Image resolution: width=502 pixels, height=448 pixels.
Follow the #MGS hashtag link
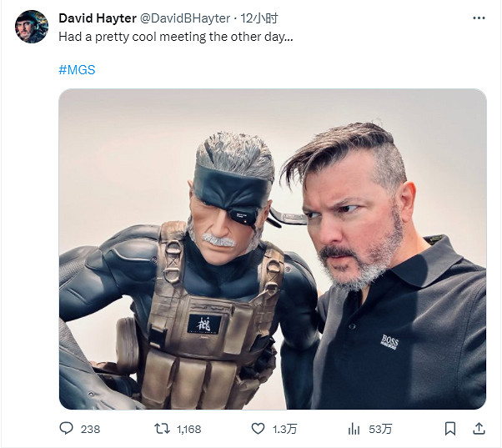(77, 70)
